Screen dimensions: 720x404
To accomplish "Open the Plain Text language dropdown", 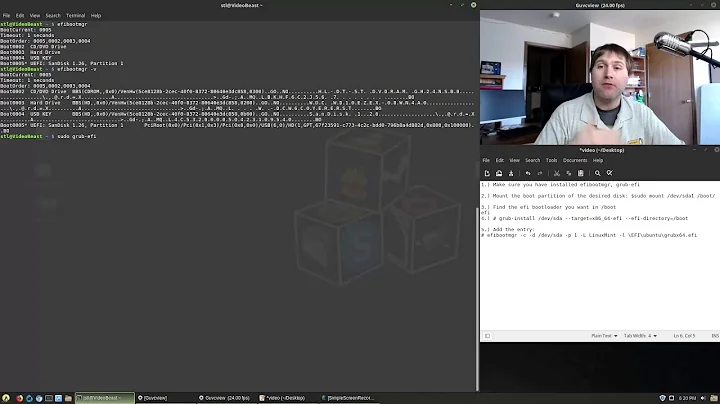I will tap(602, 335).
